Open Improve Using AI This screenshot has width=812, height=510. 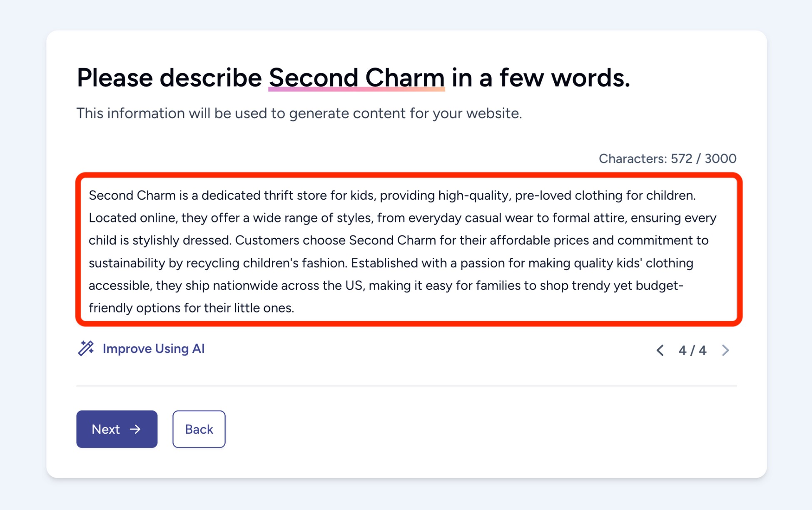pos(153,348)
